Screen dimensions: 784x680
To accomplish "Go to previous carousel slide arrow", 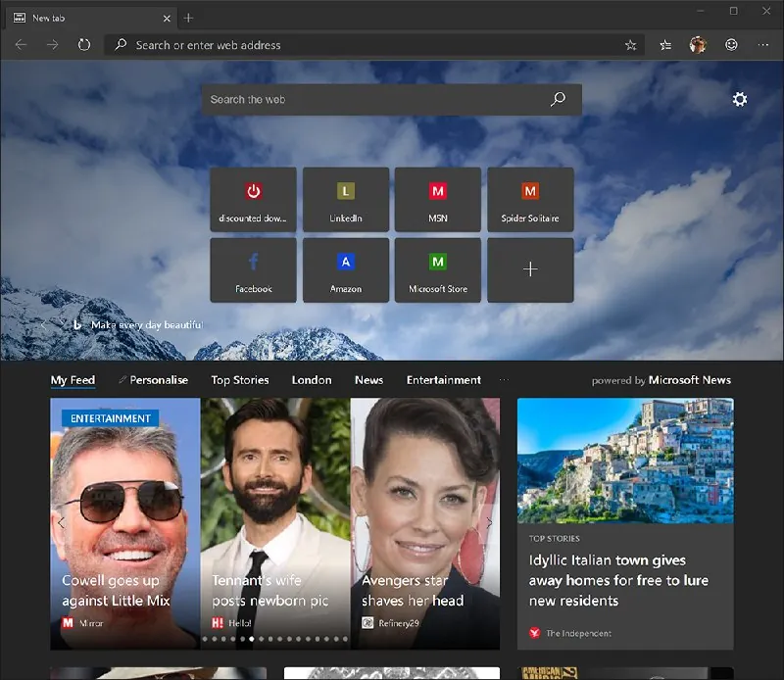I will [x=61, y=523].
